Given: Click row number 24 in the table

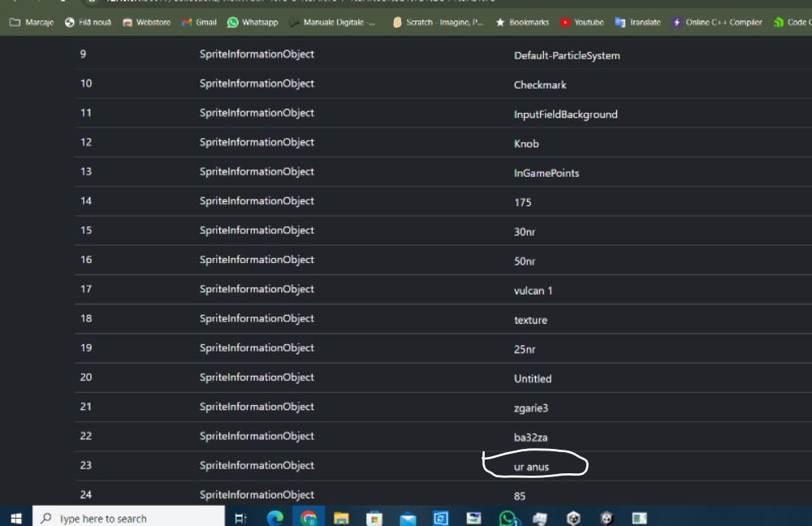Looking at the screenshot, I should tap(86, 494).
